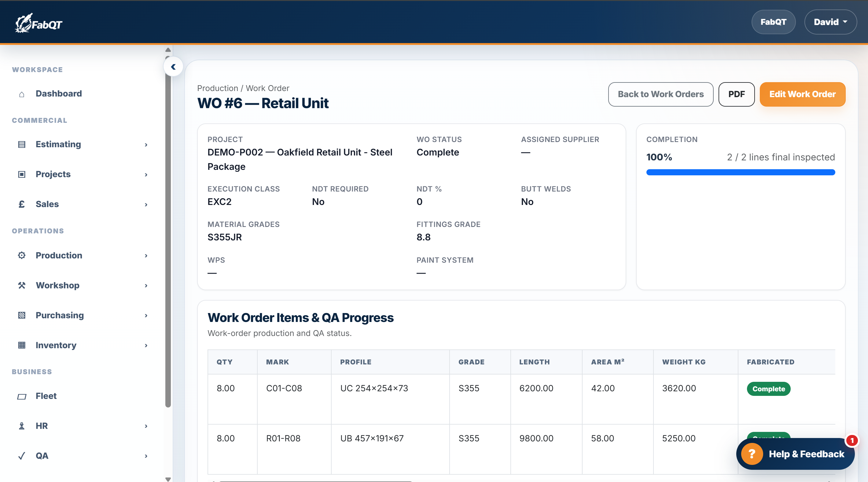The image size is (868, 482).
Task: Click the Production / Work Order breadcrumb
Action: 243,88
